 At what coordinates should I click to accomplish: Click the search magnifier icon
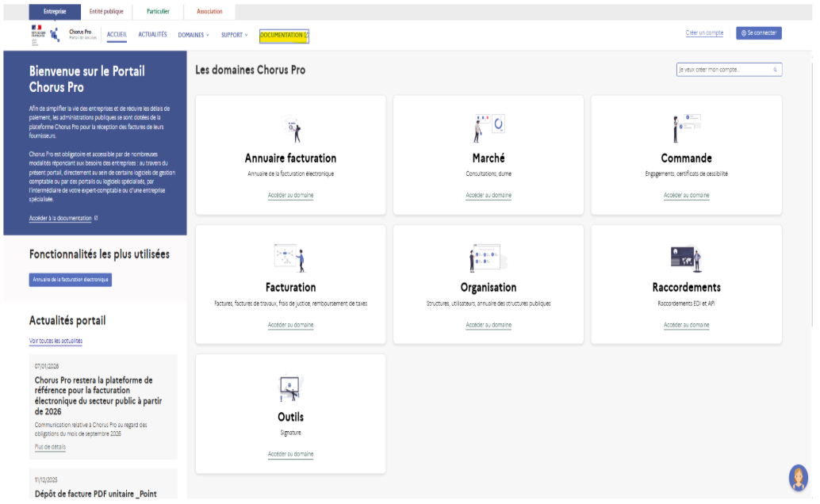coord(775,70)
